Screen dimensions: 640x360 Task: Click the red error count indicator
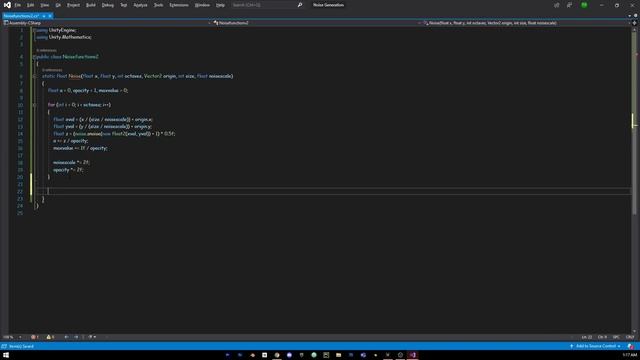click(35, 337)
